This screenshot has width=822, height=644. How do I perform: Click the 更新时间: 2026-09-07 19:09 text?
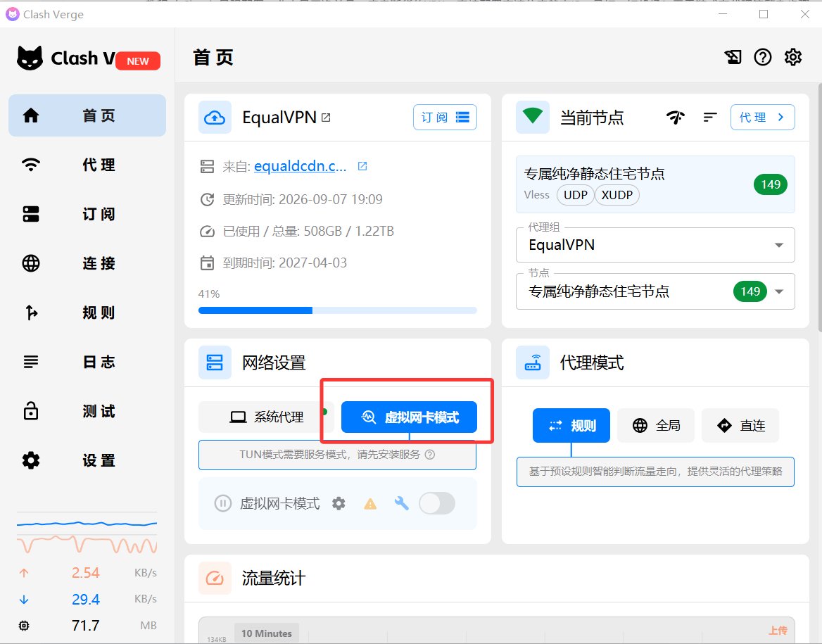pyautogui.click(x=303, y=199)
